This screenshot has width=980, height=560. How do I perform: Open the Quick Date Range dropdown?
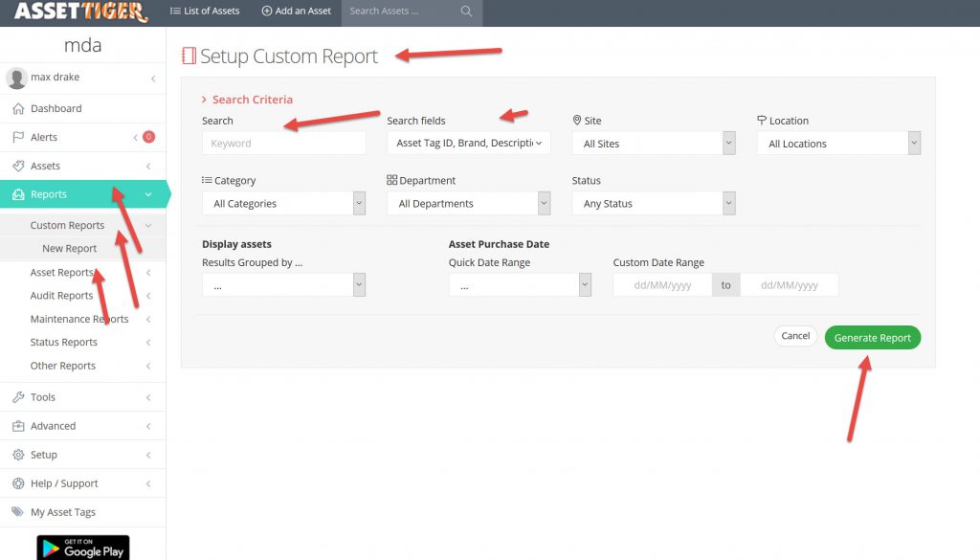tap(520, 285)
